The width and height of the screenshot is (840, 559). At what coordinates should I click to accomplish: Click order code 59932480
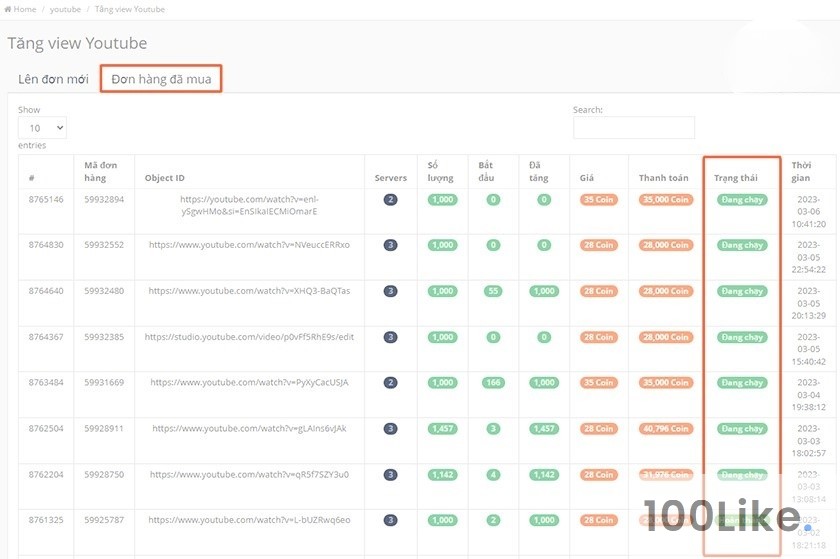[x=104, y=291]
